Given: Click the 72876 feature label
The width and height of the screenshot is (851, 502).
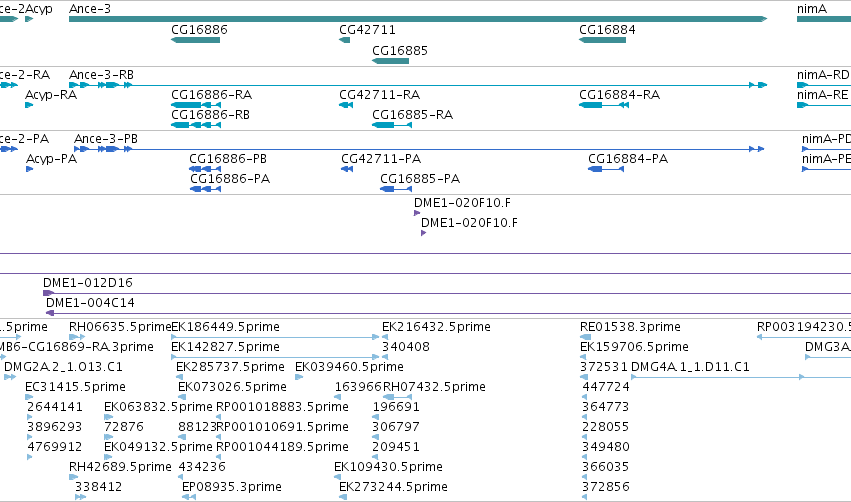Looking at the screenshot, I should (x=124, y=427).
